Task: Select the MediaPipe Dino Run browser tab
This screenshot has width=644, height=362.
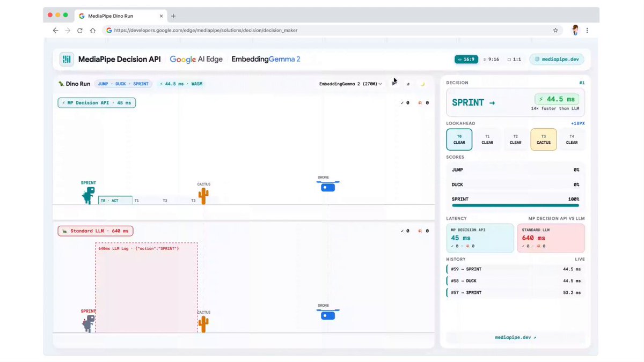Action: 120,16
